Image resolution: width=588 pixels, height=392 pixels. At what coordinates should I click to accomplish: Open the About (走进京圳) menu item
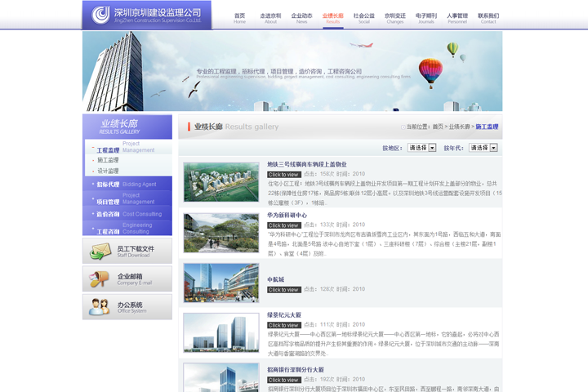pyautogui.click(x=270, y=18)
